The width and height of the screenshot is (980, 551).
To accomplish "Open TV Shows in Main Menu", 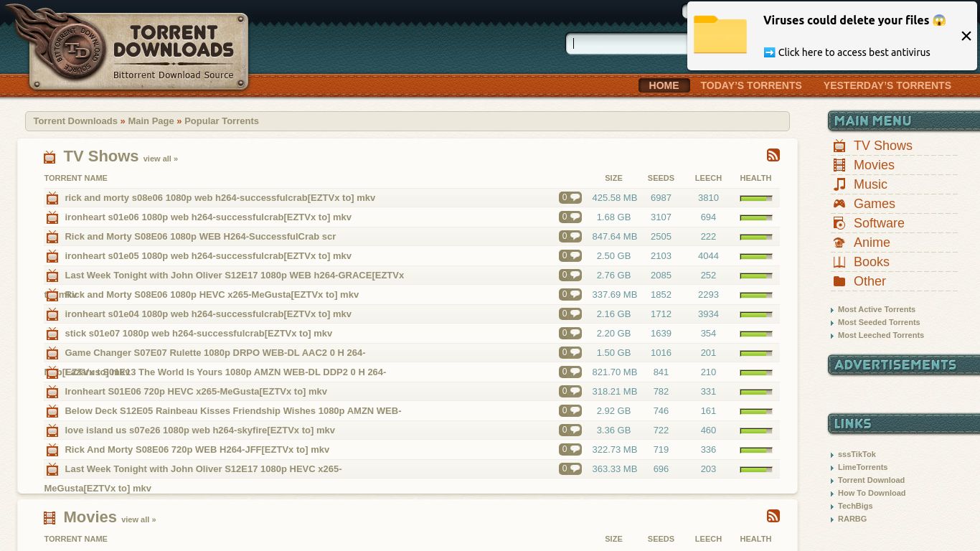I will tap(883, 146).
